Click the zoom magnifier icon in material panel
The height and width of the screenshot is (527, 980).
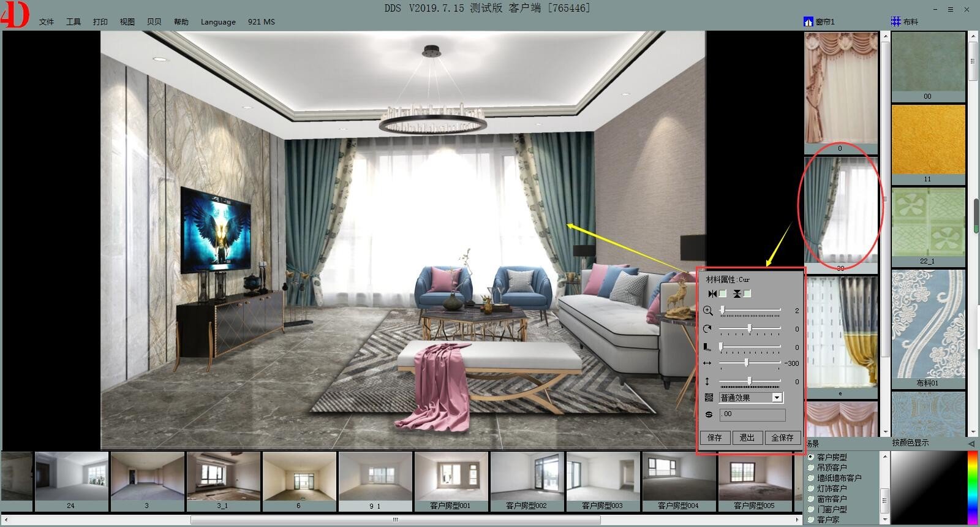[x=707, y=311]
